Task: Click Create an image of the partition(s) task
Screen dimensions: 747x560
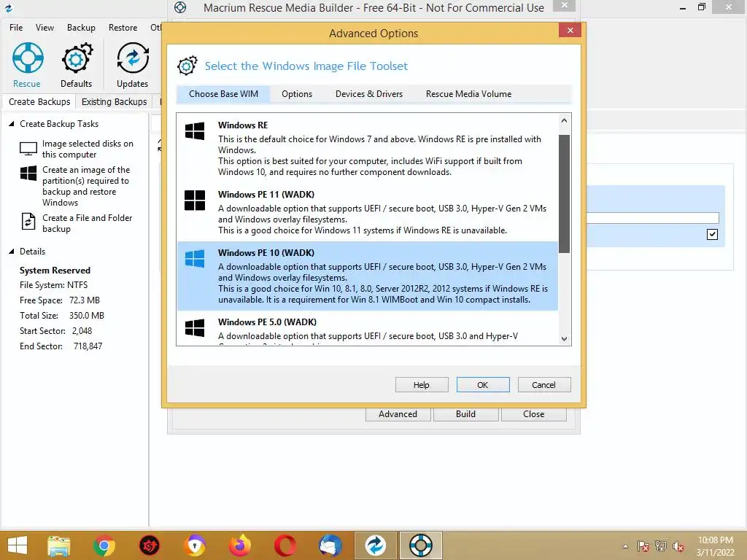Action: click(86, 186)
